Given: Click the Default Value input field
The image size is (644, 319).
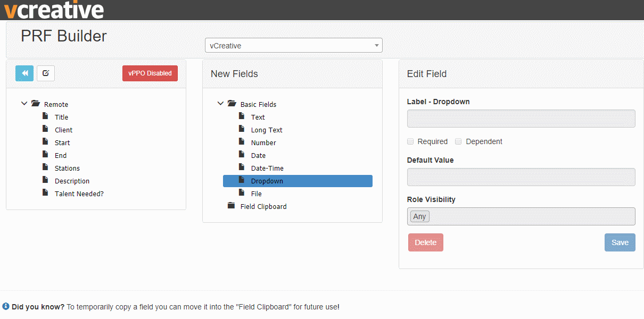Looking at the screenshot, I should (x=521, y=177).
